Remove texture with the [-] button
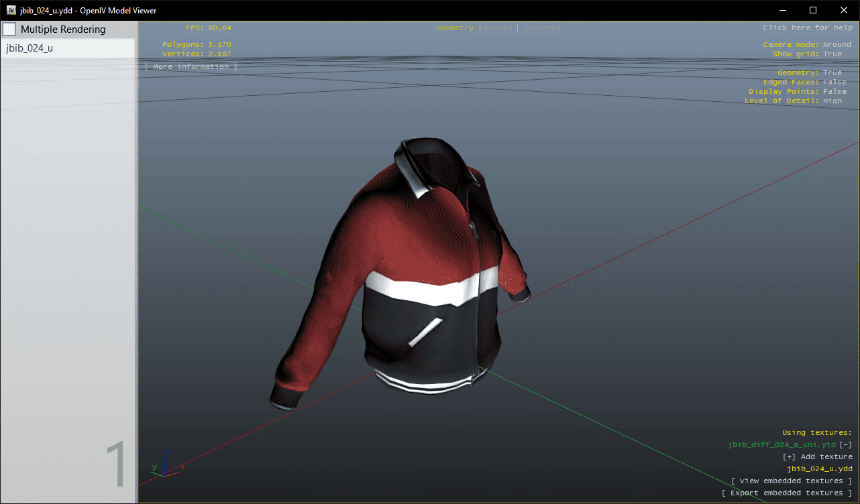 click(846, 444)
